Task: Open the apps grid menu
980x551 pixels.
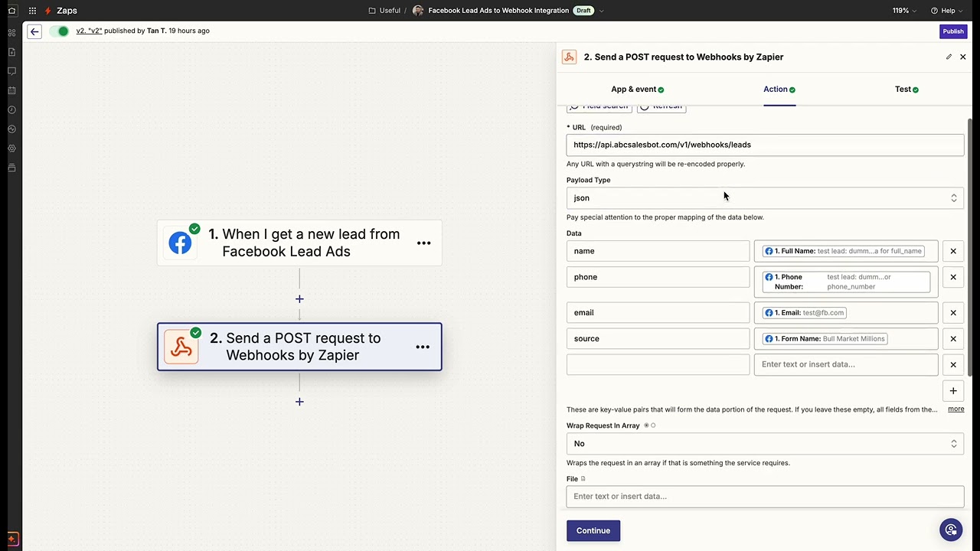Action: [x=32, y=11]
